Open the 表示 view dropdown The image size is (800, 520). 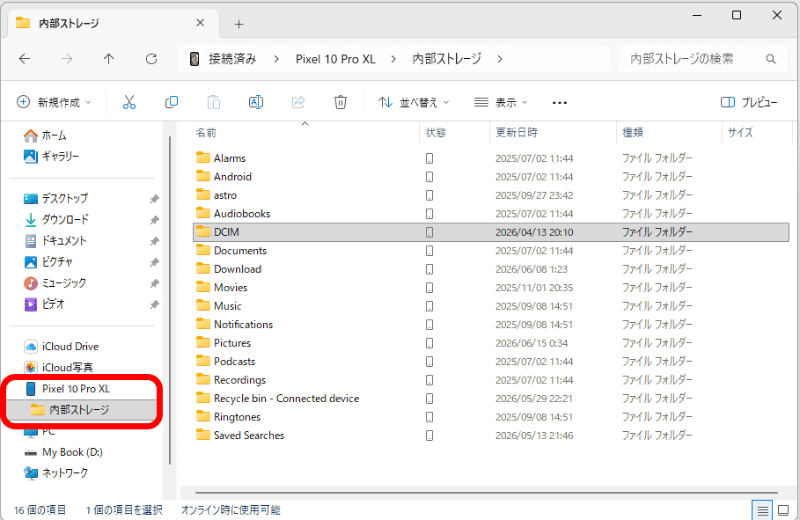pyautogui.click(x=501, y=102)
